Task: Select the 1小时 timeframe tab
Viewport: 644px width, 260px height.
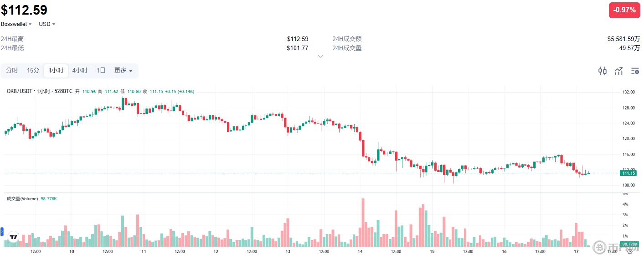Action: [x=56, y=70]
